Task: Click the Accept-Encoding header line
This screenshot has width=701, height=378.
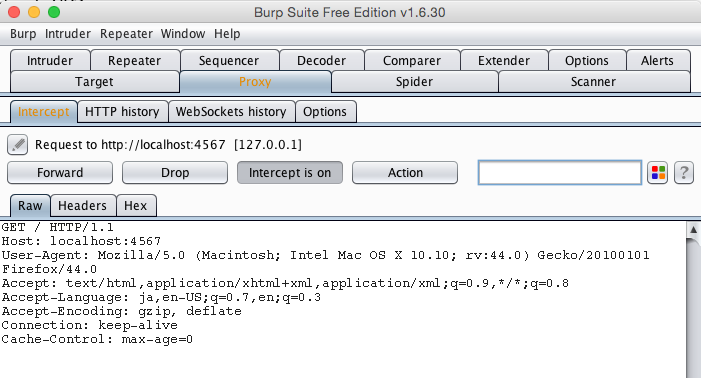Action: click(122, 311)
